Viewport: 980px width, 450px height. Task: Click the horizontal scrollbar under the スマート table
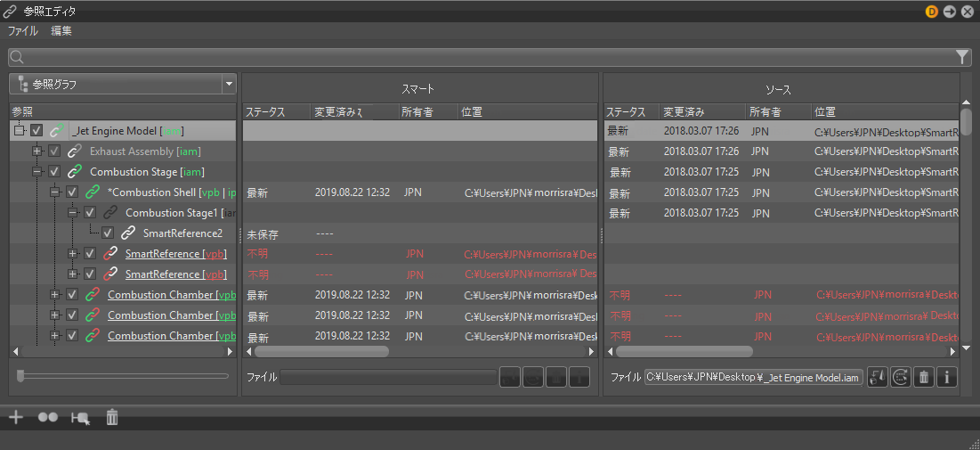coord(321,352)
